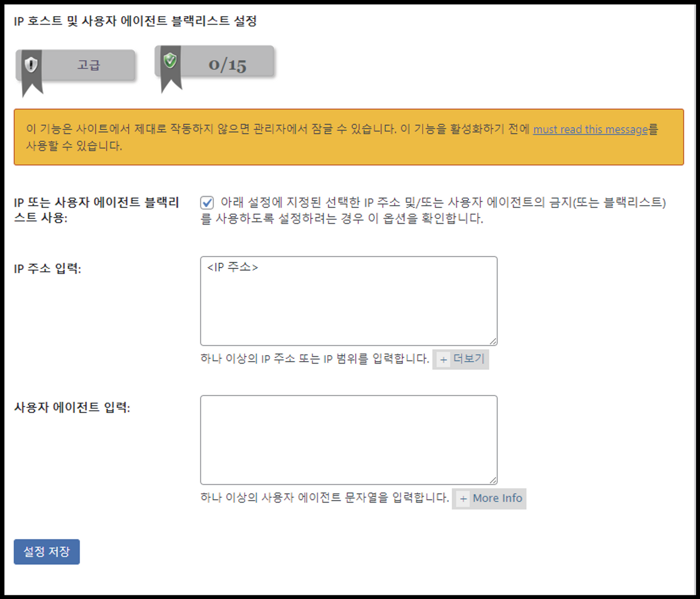The width and height of the screenshot is (700, 599).
Task: Click the IP address box resize grip
Action: pos(493,341)
